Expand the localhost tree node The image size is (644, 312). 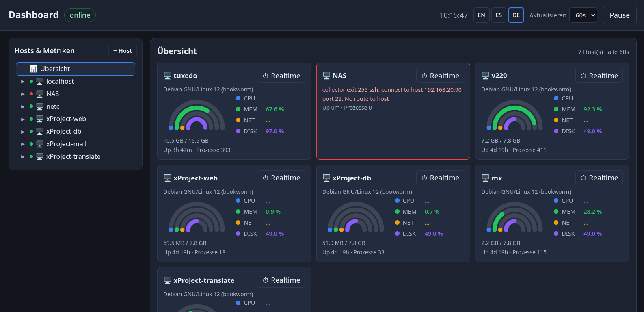[x=23, y=82]
